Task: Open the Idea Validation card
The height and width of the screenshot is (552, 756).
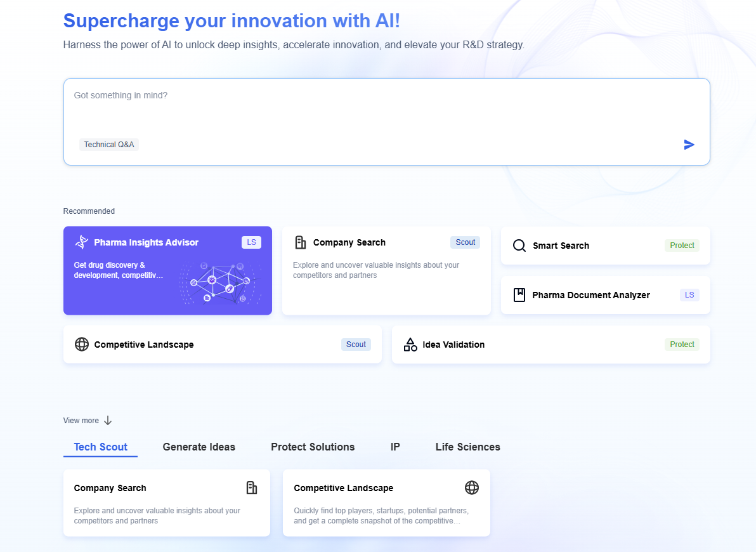Action: pos(551,345)
